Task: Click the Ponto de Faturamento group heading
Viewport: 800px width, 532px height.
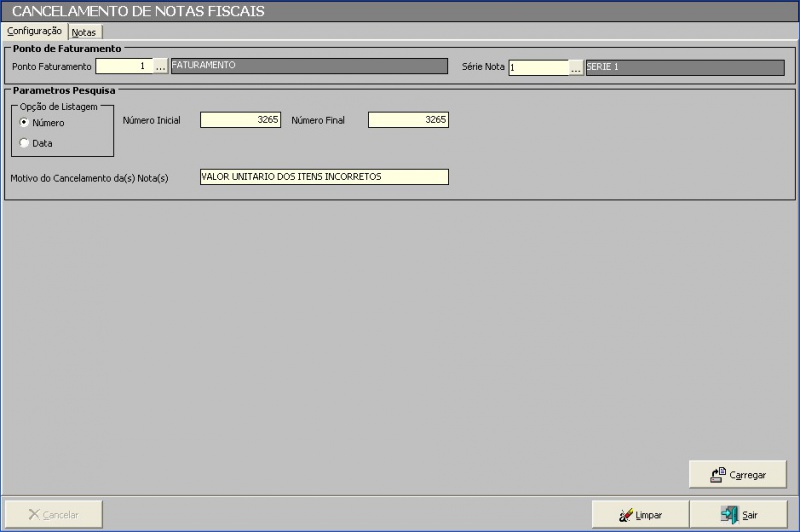Action: 67,48
